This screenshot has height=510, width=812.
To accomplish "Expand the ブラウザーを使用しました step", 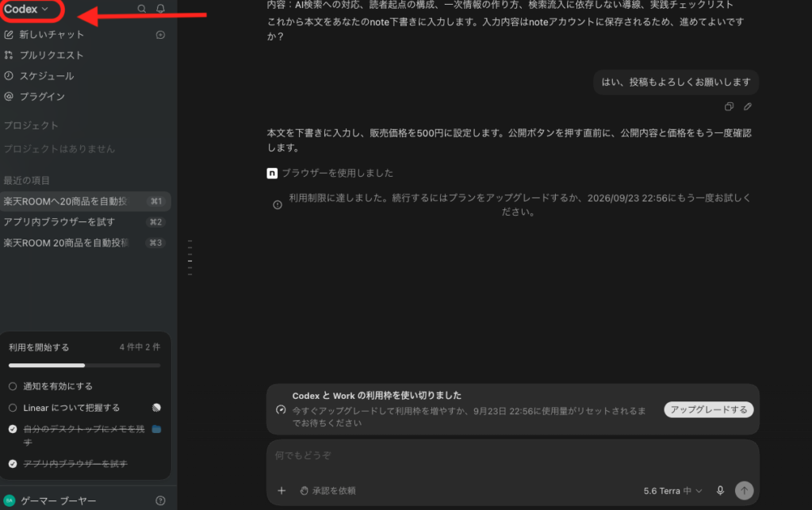I will [337, 173].
